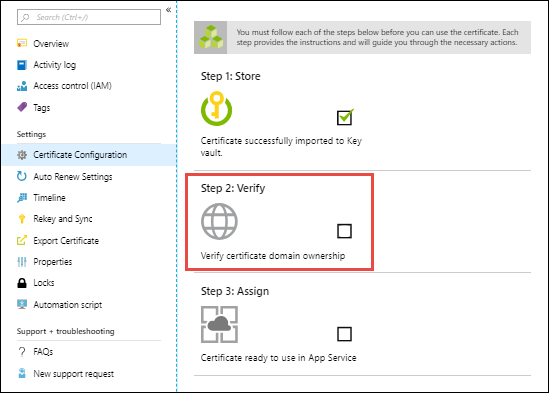Click the Properties sliders icon
The height and width of the screenshot is (393, 549).
point(22,262)
